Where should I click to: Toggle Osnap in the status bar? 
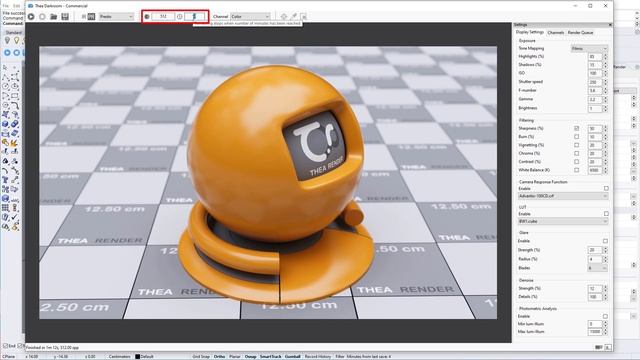250,357
